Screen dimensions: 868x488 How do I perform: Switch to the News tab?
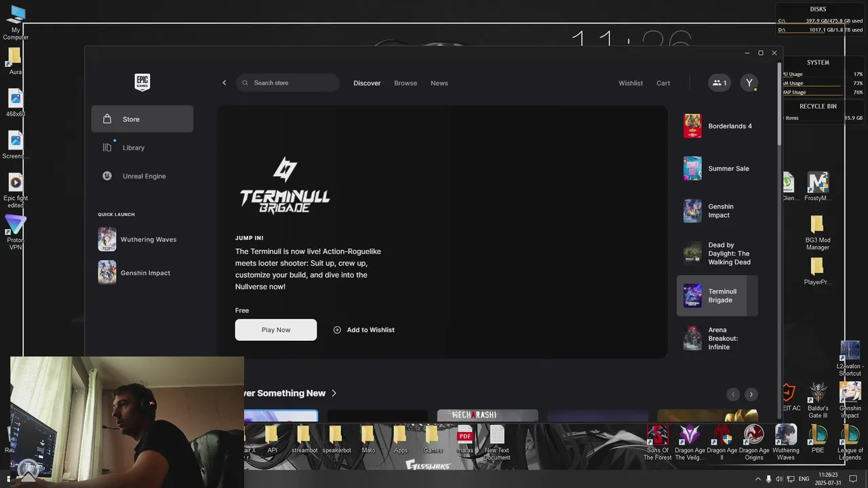pos(439,83)
